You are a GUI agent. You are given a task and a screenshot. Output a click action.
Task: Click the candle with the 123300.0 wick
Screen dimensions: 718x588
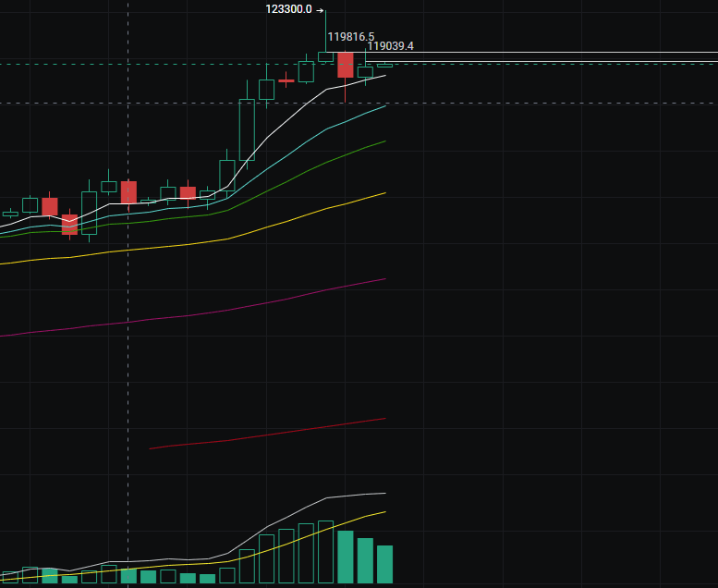(325, 56)
